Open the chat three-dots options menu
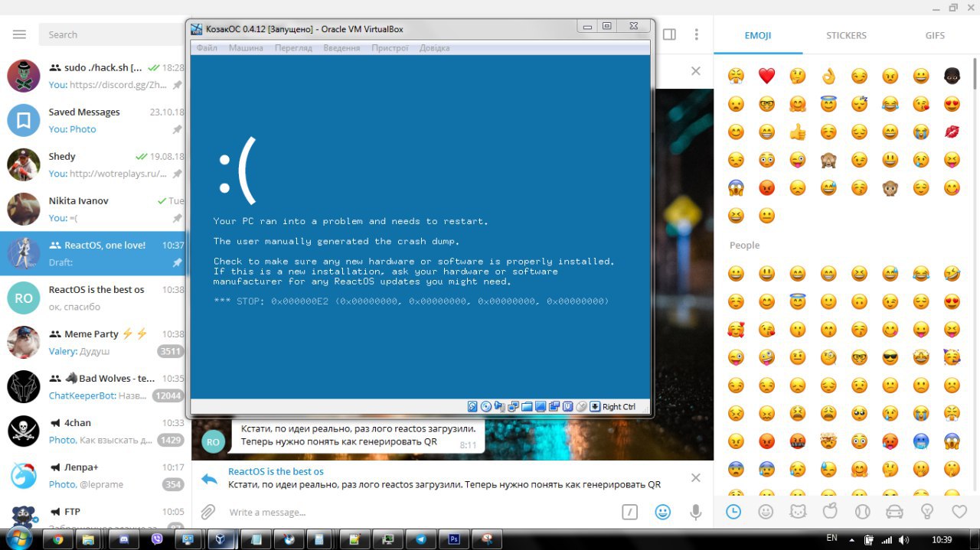 (x=696, y=34)
